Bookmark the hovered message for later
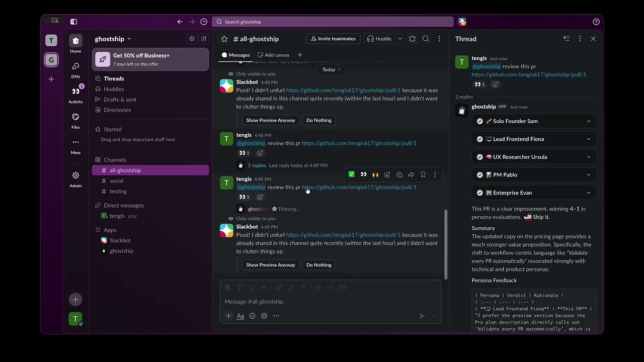The image size is (644, 362). click(x=423, y=174)
